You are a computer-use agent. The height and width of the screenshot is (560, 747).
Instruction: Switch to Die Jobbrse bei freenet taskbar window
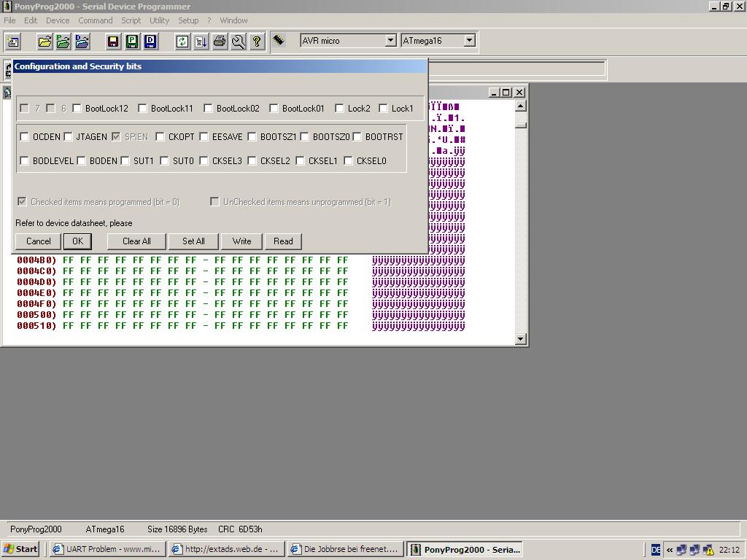click(x=346, y=549)
